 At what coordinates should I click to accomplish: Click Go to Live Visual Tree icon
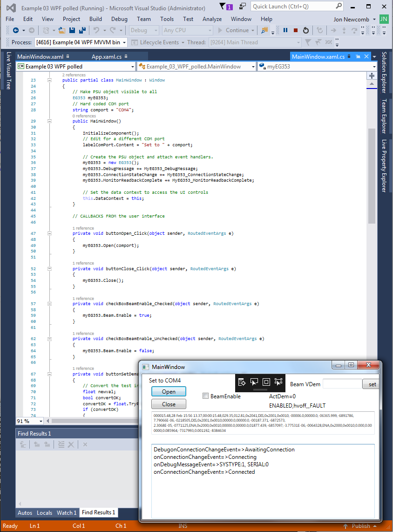[242, 382]
